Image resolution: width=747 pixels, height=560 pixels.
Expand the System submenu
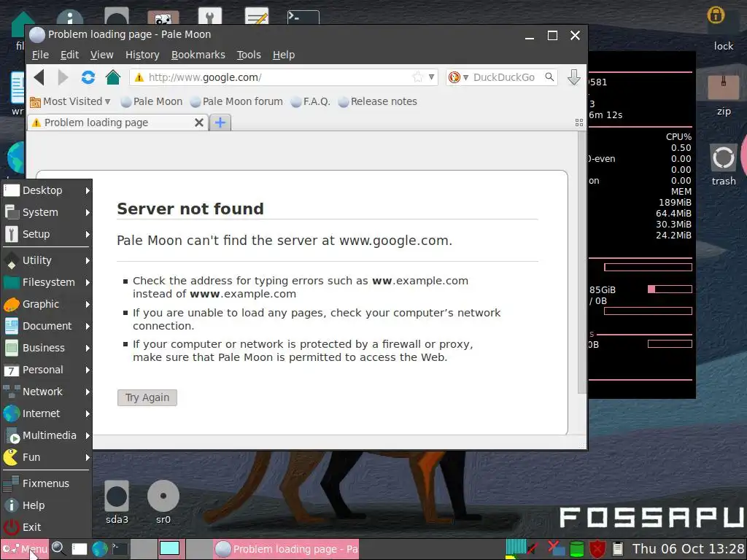pyautogui.click(x=46, y=212)
